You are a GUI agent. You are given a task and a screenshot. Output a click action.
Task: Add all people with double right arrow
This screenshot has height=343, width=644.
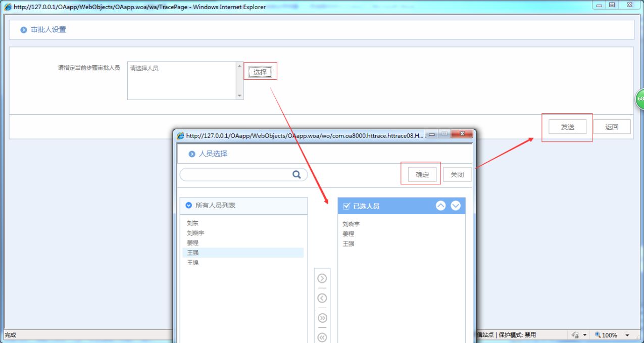[x=322, y=318]
